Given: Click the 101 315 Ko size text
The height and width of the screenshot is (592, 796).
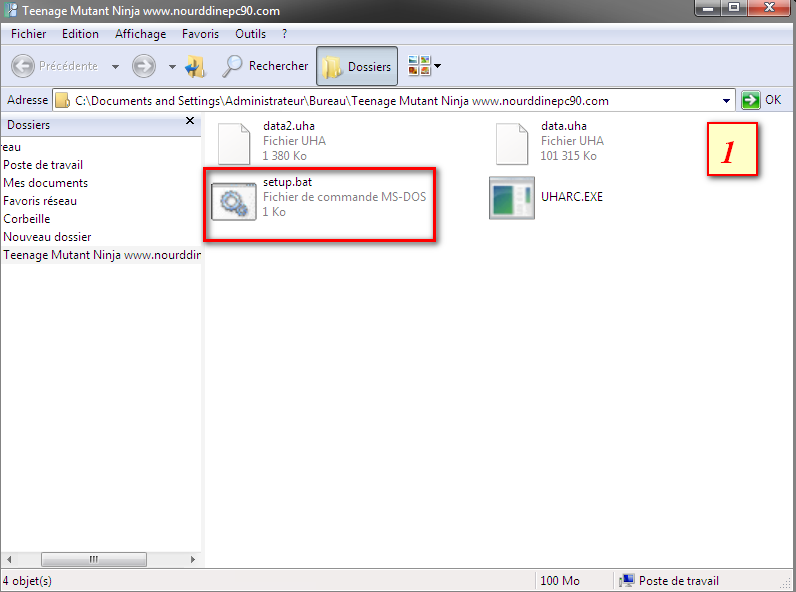Looking at the screenshot, I should point(568,156).
